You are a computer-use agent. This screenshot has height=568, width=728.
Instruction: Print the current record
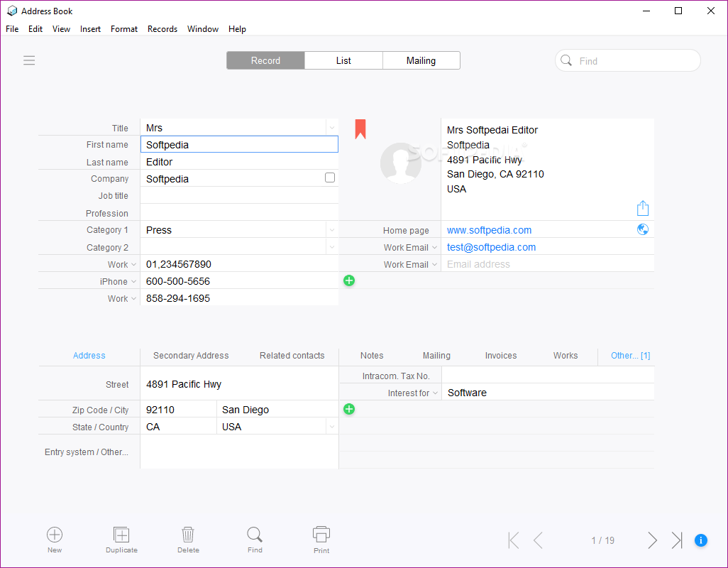321,540
